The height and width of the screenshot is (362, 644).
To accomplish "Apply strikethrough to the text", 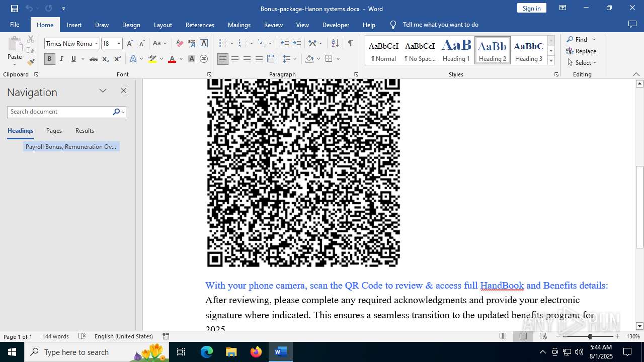I will coord(94,59).
